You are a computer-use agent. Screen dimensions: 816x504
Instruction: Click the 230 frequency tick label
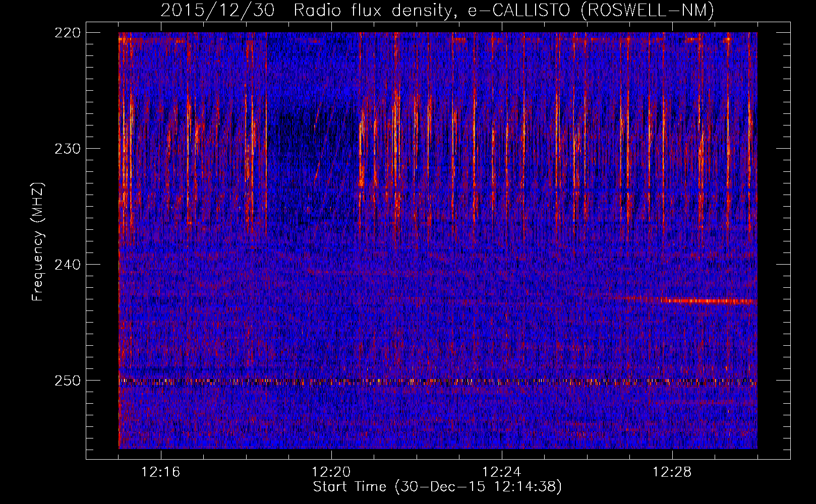[x=67, y=149]
